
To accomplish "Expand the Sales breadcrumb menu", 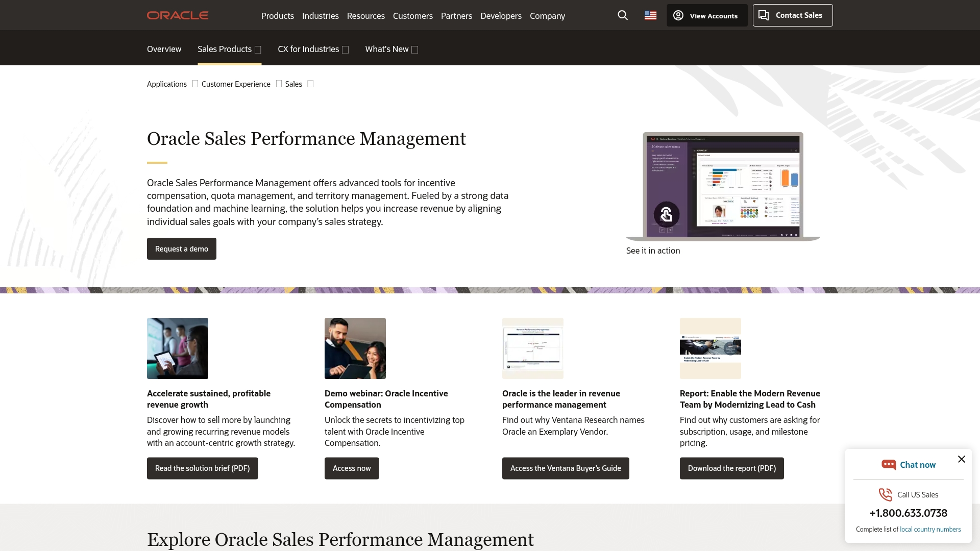I will (310, 84).
